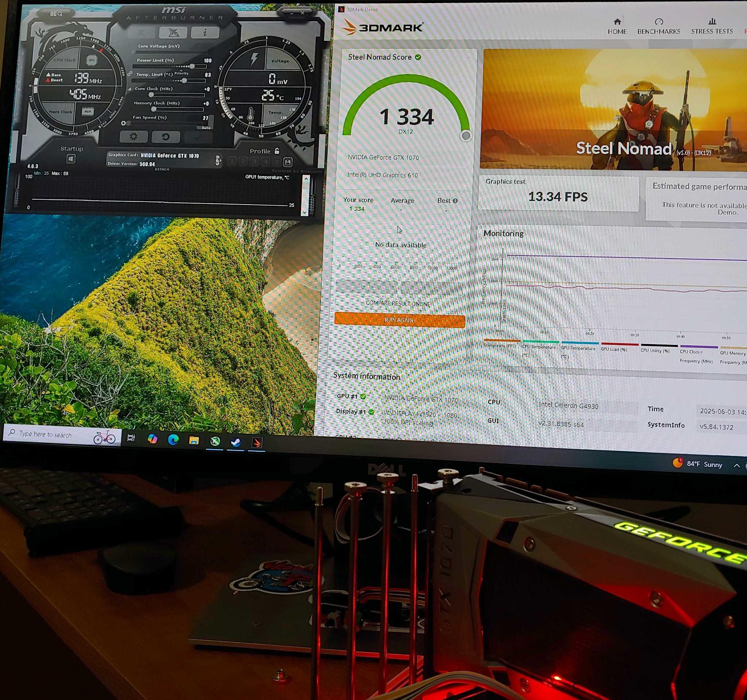Click the 84°F Sunny weather widget
Screen dimensions: 747x700
pos(697,464)
